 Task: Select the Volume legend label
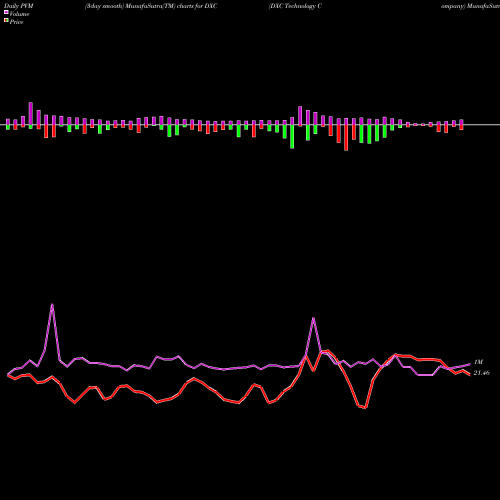[x=19, y=14]
